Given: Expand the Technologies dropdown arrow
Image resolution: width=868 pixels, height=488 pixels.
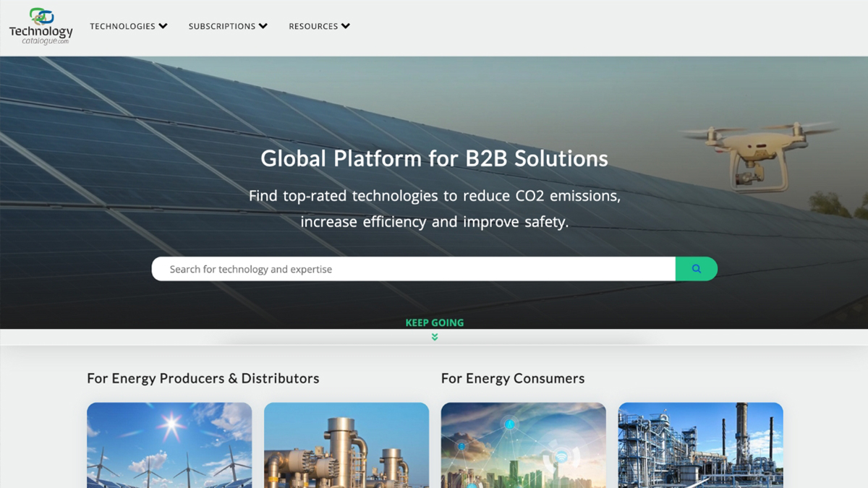Looking at the screenshot, I should coord(163,26).
